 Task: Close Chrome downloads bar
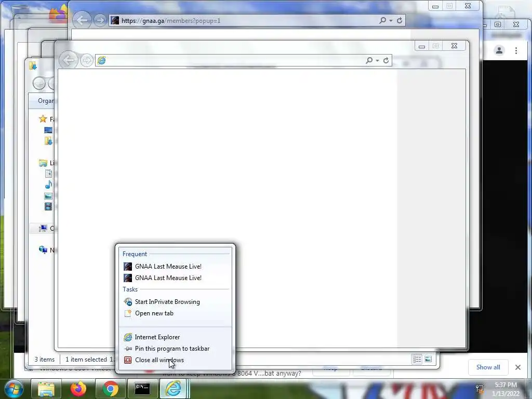(x=518, y=367)
